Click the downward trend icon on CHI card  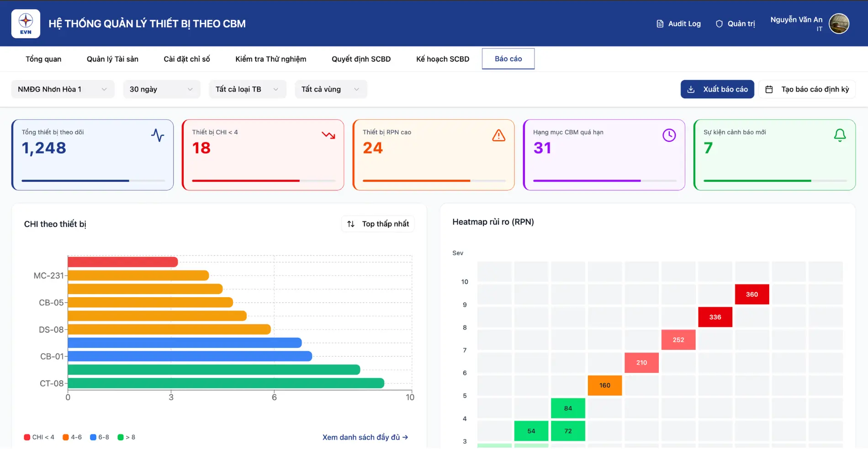[x=328, y=135]
